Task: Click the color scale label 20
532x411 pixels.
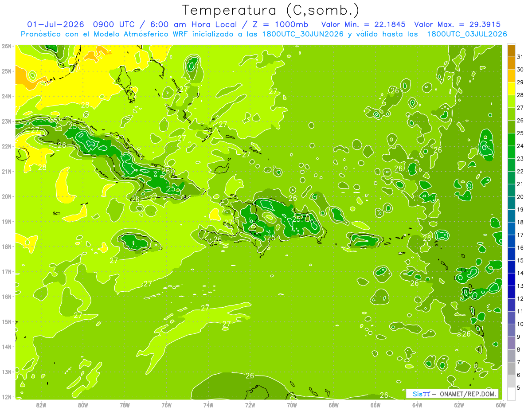Action: click(520, 197)
